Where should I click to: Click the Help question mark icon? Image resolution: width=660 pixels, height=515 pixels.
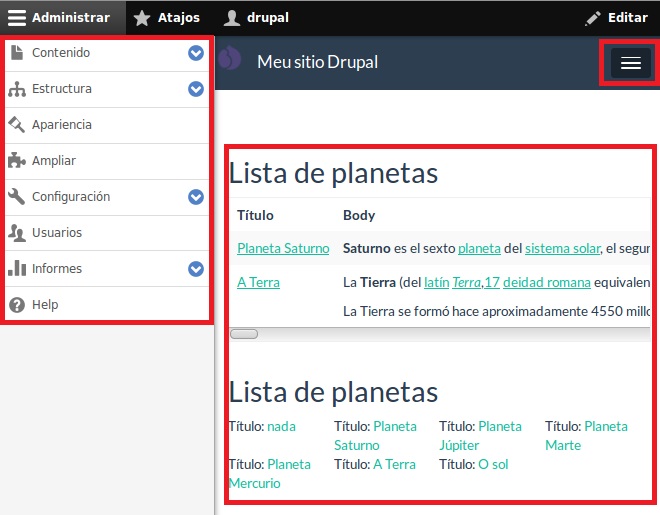(17, 305)
